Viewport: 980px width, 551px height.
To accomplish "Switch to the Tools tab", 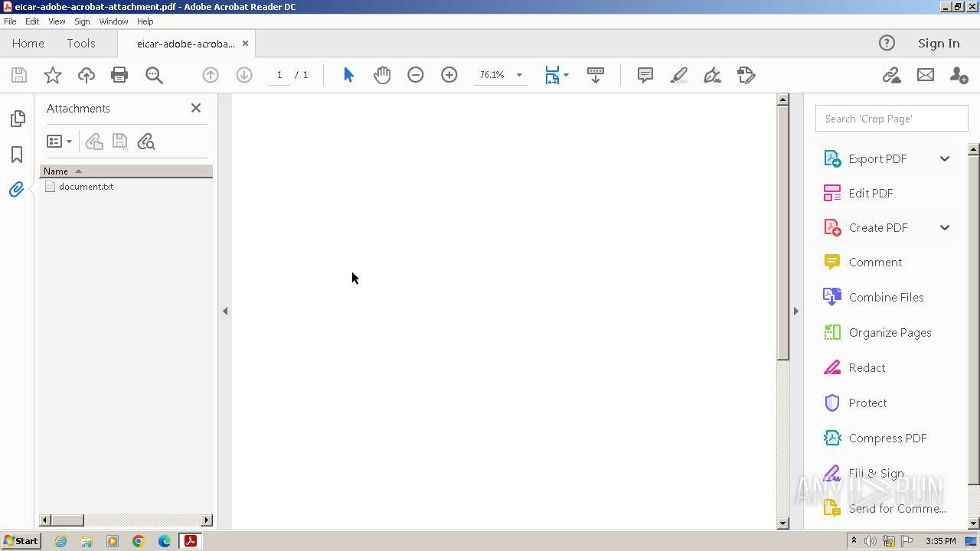I will coord(81,44).
